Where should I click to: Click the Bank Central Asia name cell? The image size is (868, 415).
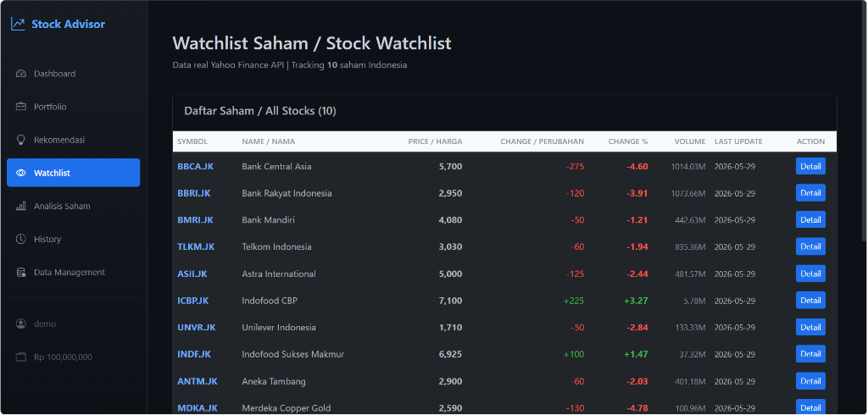[277, 166]
